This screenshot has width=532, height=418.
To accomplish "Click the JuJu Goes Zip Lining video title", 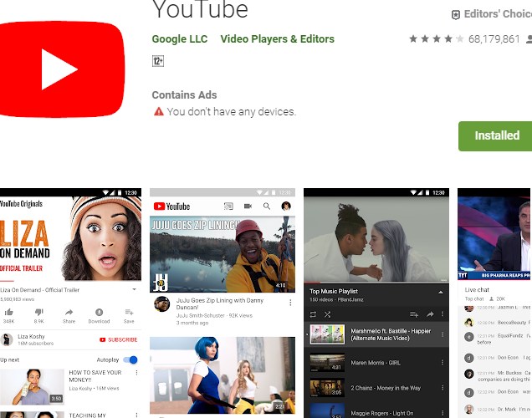I will click(220, 303).
